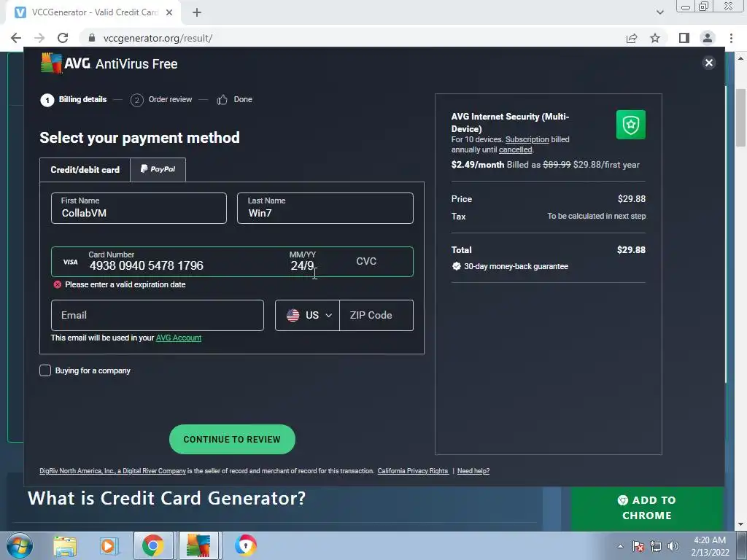Click the Email input field

[x=158, y=315]
